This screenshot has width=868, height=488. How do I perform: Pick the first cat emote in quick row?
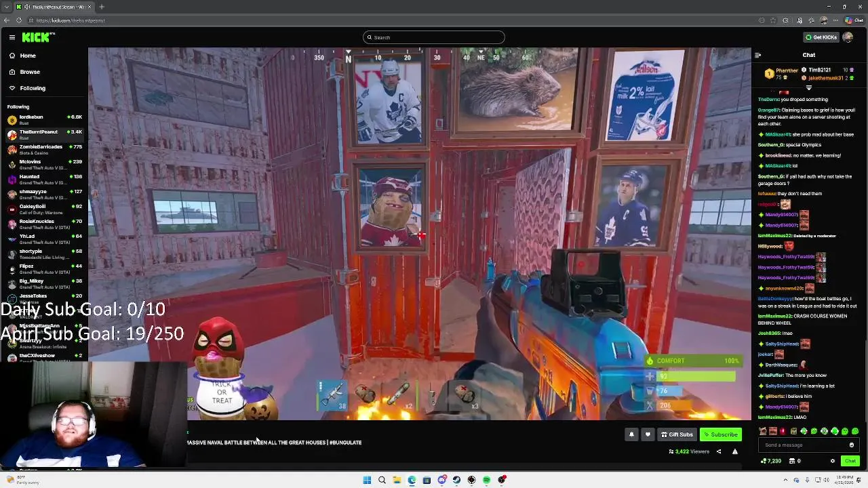(x=763, y=431)
